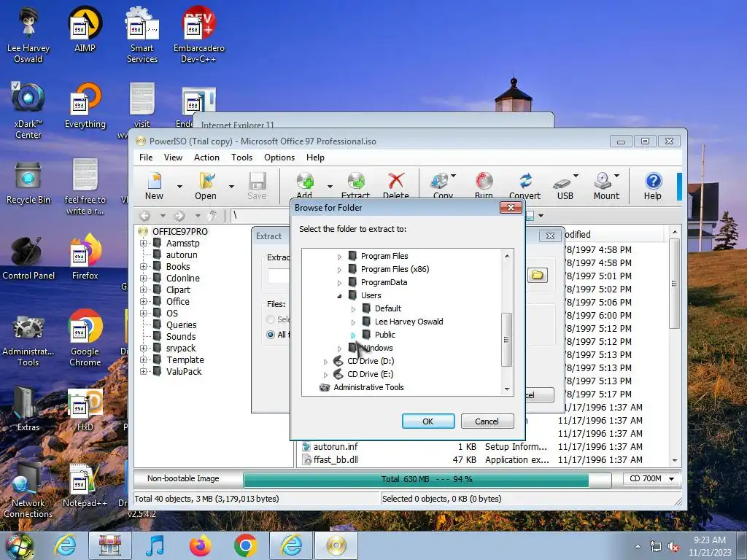The image size is (747, 560).
Task: Click file list vertical scrollbar thumb
Action: [x=674, y=284]
